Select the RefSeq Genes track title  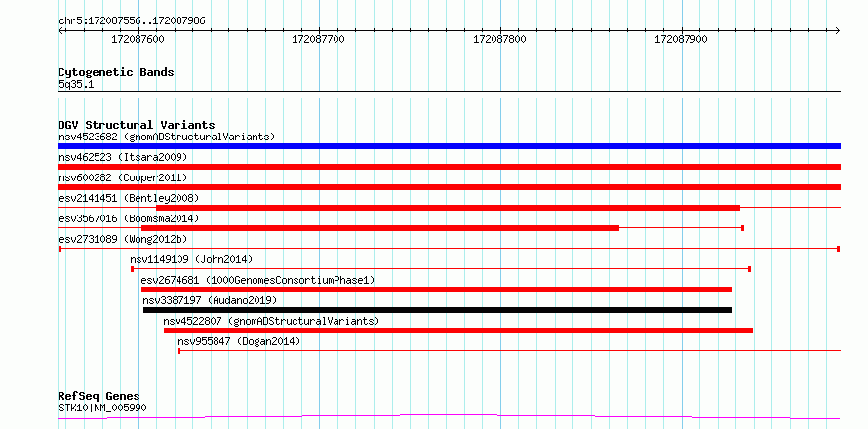coord(99,397)
